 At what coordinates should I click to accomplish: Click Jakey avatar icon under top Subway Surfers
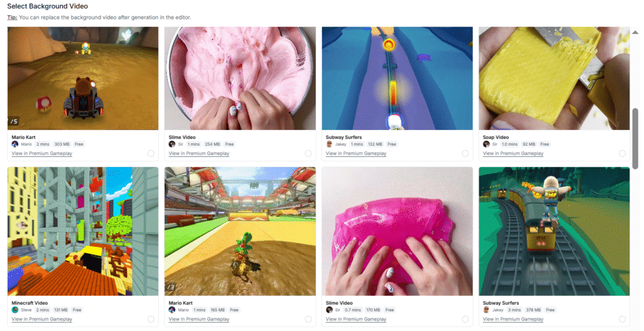click(x=329, y=144)
